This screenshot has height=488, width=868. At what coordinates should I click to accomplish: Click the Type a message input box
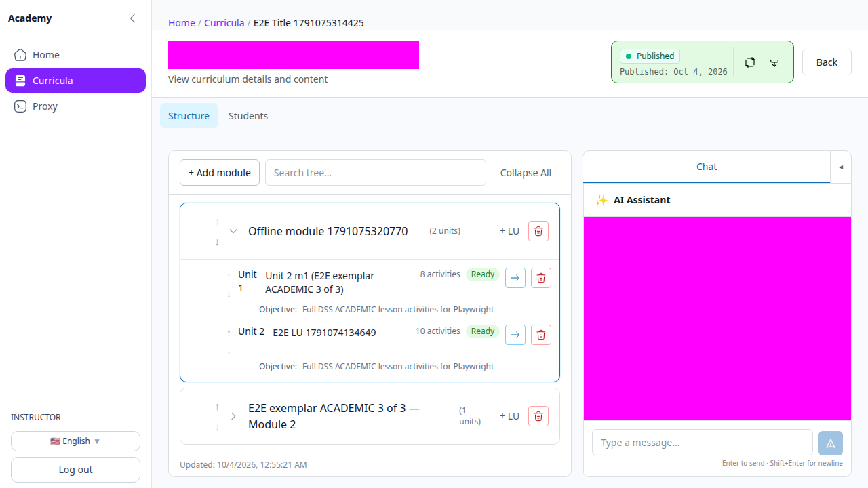[x=703, y=443]
